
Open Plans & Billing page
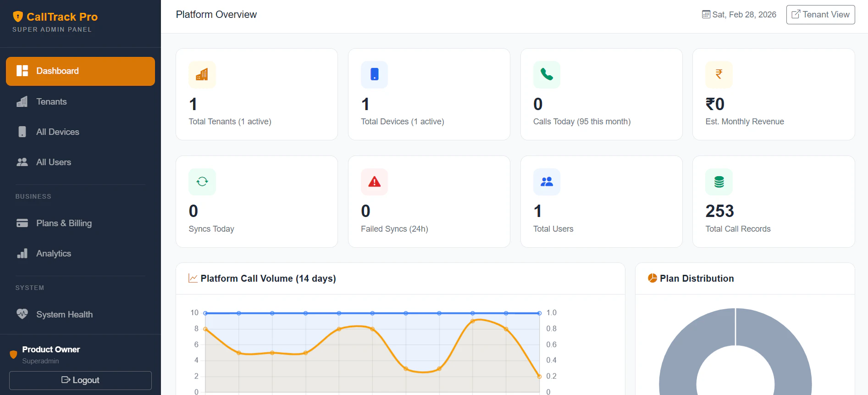tap(80, 223)
